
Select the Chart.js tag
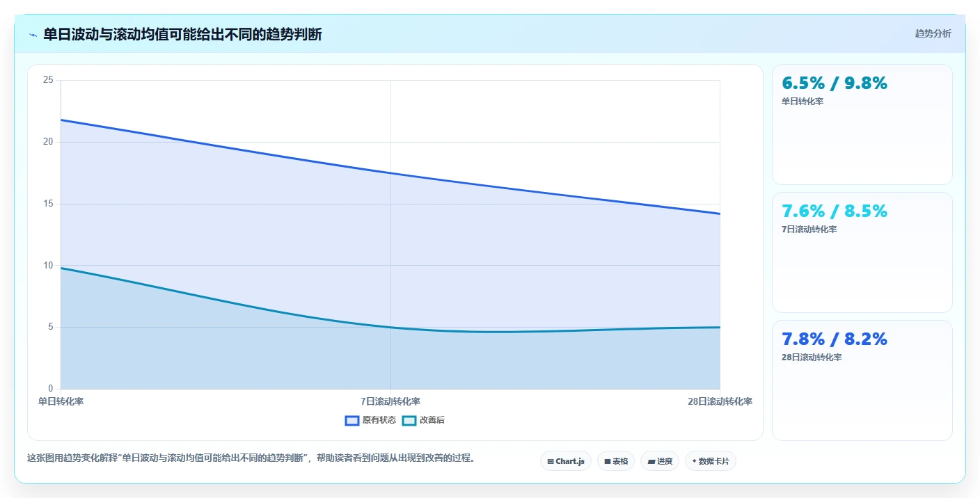[x=566, y=461]
